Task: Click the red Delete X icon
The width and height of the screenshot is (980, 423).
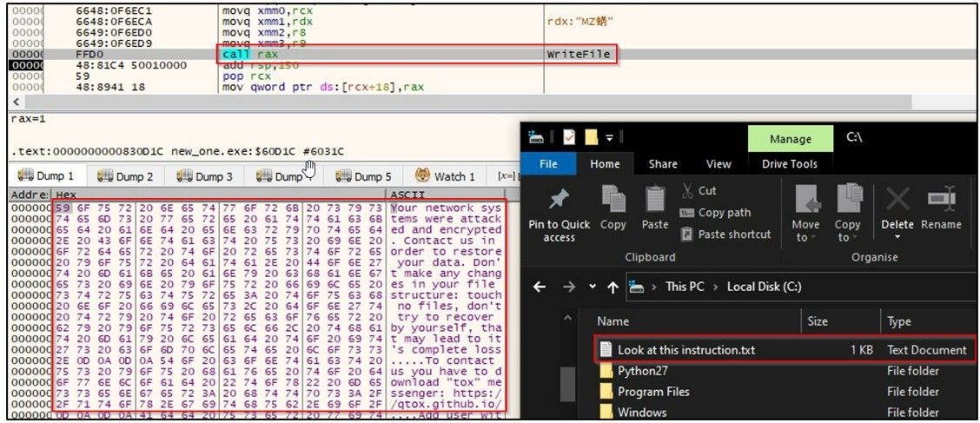Action: [897, 199]
